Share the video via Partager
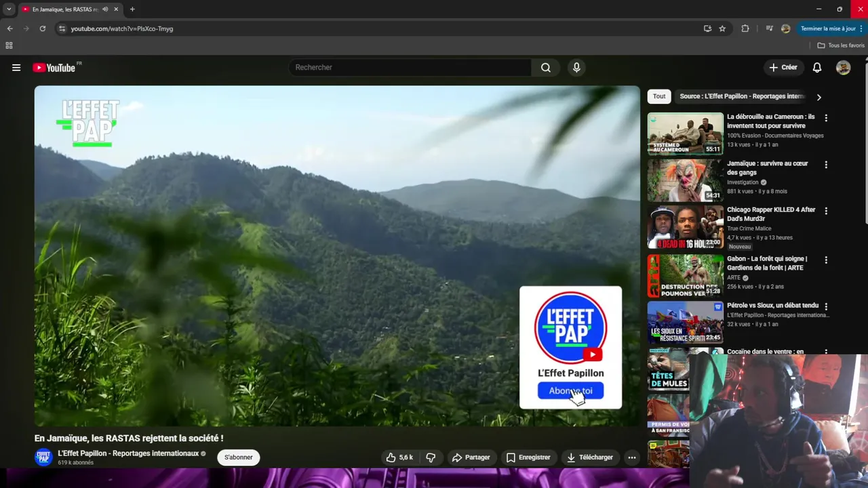The height and width of the screenshot is (488, 868). coord(471,457)
